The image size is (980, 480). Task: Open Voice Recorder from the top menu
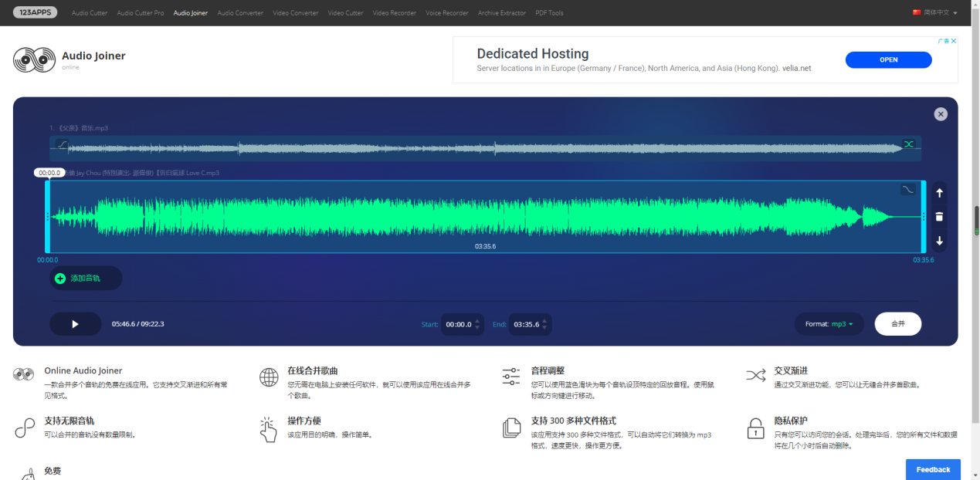447,13
